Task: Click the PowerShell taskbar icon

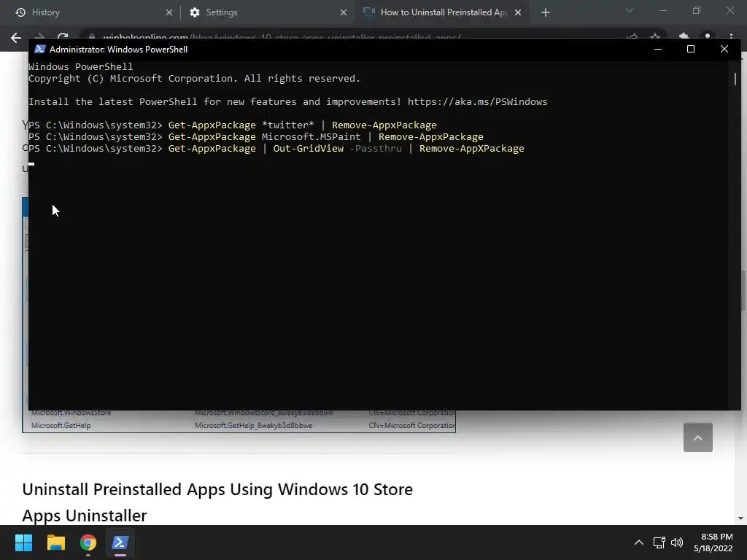Action: pyautogui.click(x=120, y=542)
